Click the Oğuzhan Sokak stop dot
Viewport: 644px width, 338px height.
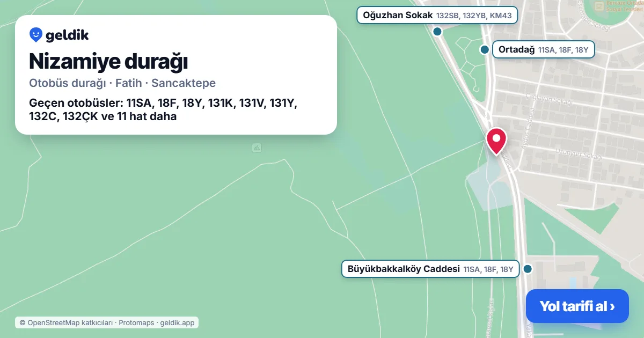tap(437, 32)
